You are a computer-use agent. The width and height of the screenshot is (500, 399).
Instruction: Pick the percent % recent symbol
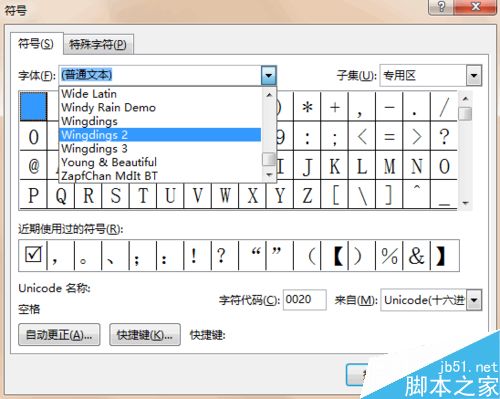[x=389, y=255]
